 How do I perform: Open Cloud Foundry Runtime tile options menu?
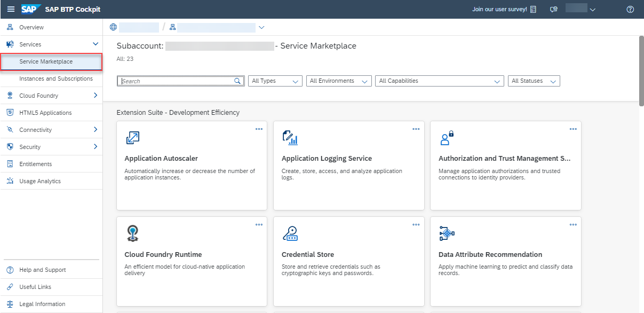click(x=259, y=224)
